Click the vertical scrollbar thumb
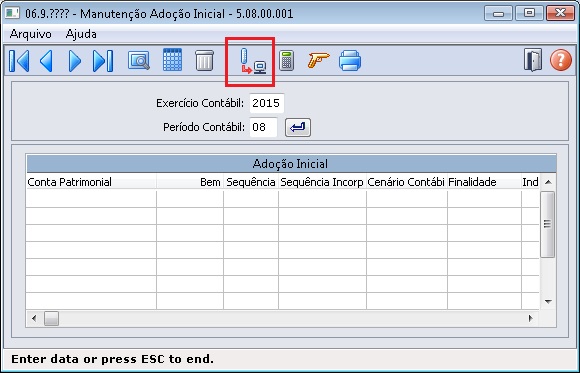 point(547,224)
